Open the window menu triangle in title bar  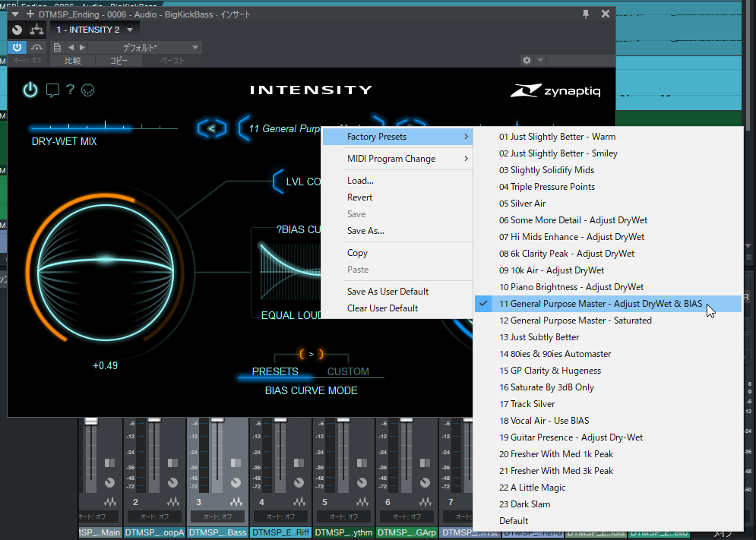click(15, 14)
